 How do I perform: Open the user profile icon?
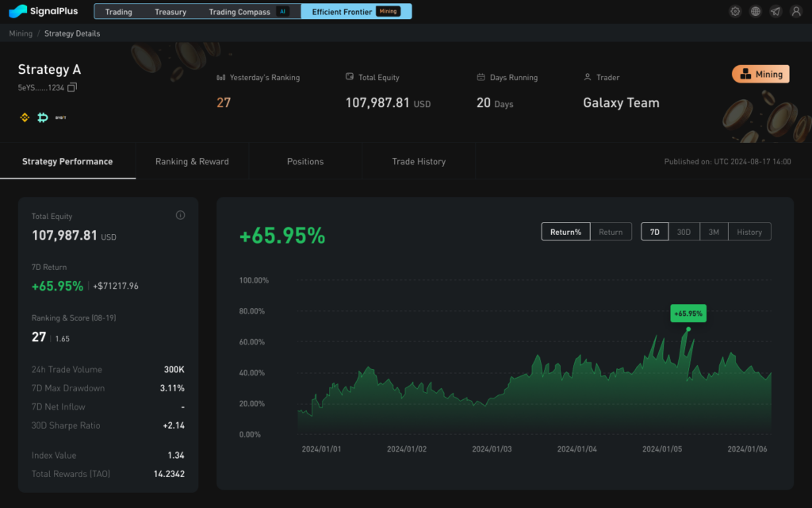795,11
